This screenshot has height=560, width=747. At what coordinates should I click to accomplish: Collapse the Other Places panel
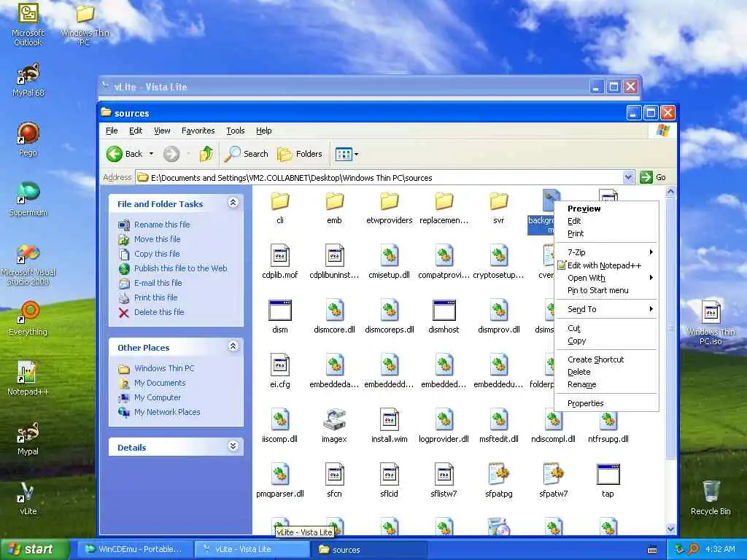(x=233, y=346)
